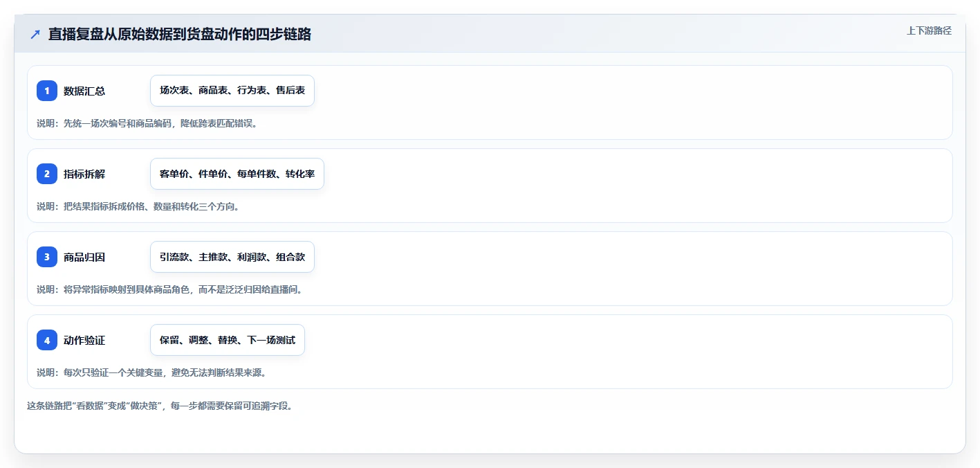Click the 场次表、商品表、行为表、售后表 chip
Screen dimensions: 980x468
coord(232,91)
